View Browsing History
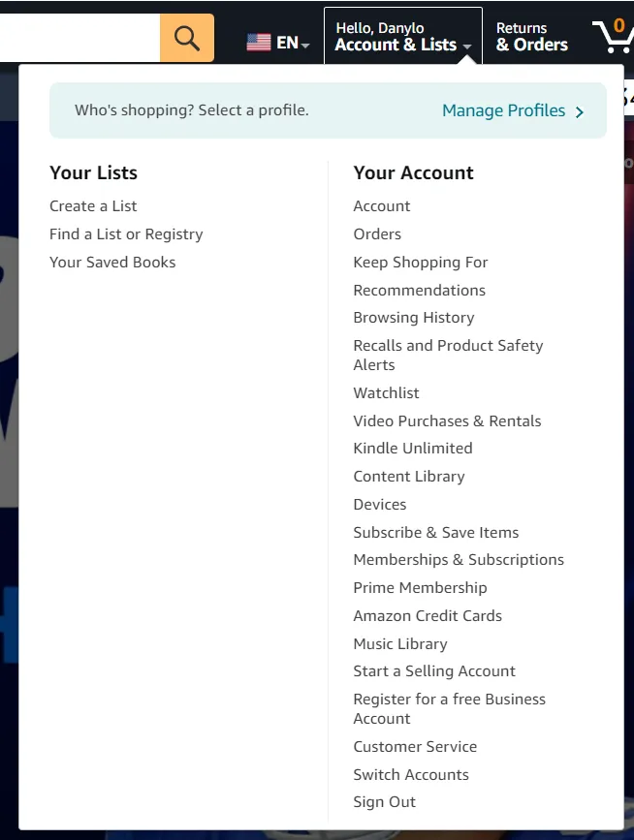This screenshot has height=840, width=634. click(x=414, y=318)
